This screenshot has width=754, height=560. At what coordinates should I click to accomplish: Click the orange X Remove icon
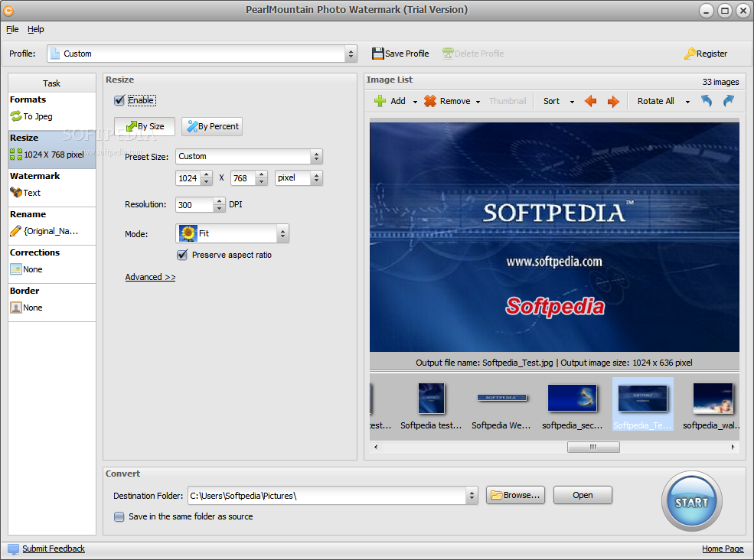point(430,101)
